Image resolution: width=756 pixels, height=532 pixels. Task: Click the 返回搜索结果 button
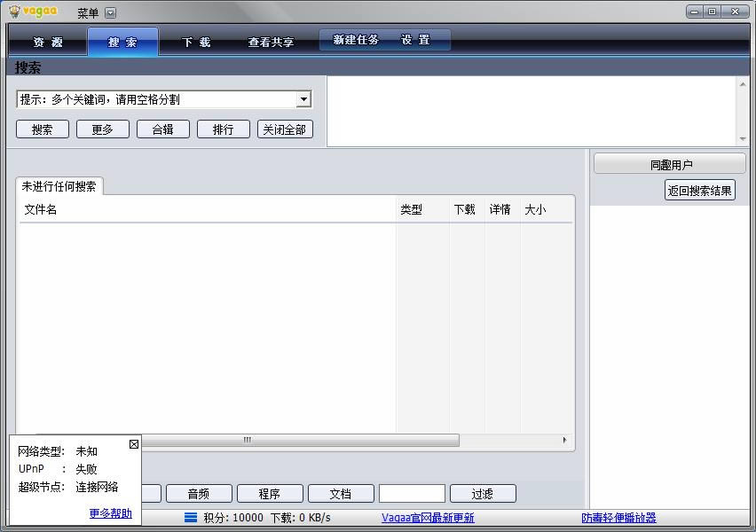[699, 191]
